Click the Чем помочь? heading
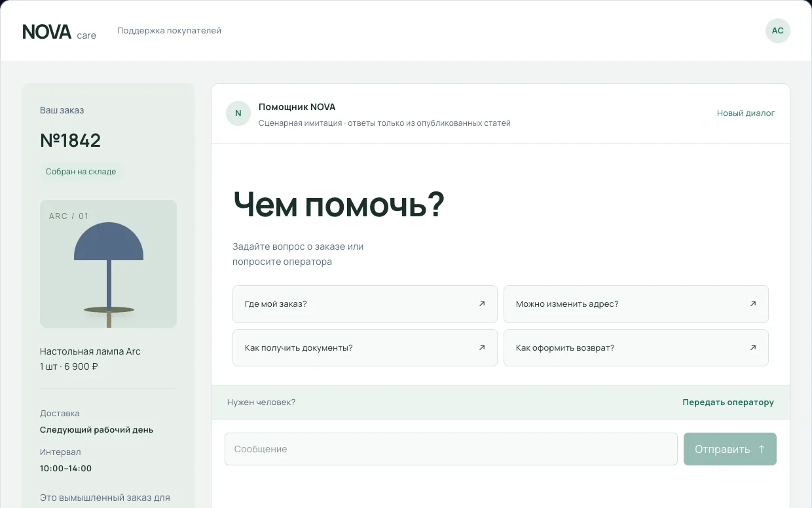 point(339,205)
